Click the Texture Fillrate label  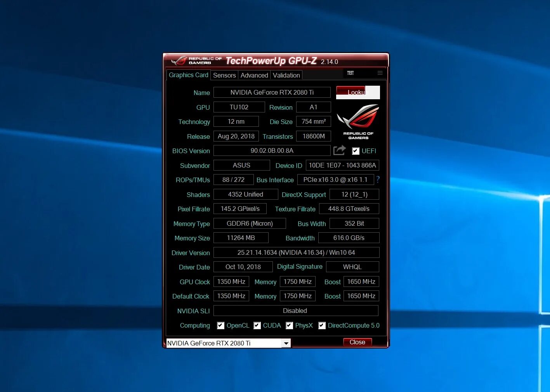(x=295, y=209)
